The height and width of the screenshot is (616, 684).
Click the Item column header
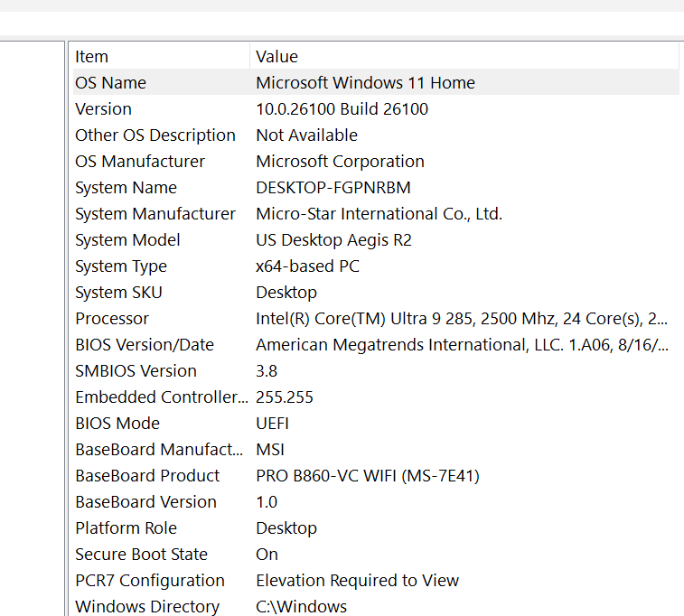[x=91, y=57]
